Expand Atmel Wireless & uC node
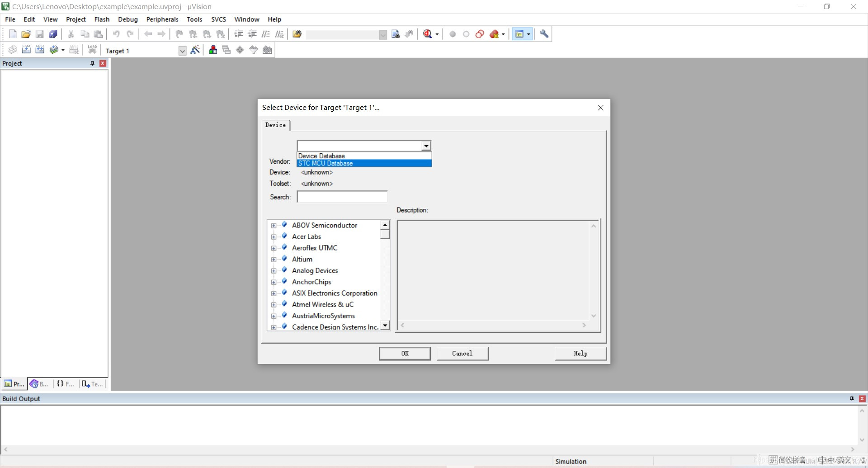 [x=274, y=305]
